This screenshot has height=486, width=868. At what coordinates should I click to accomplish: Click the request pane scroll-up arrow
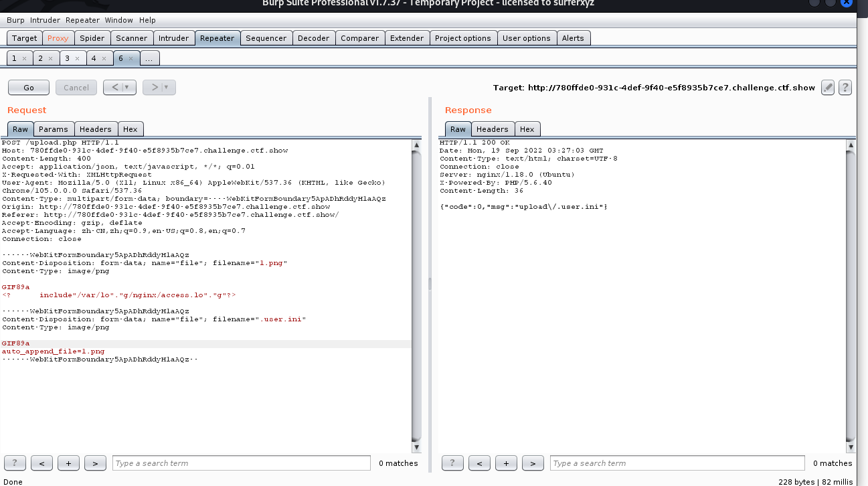click(x=417, y=145)
